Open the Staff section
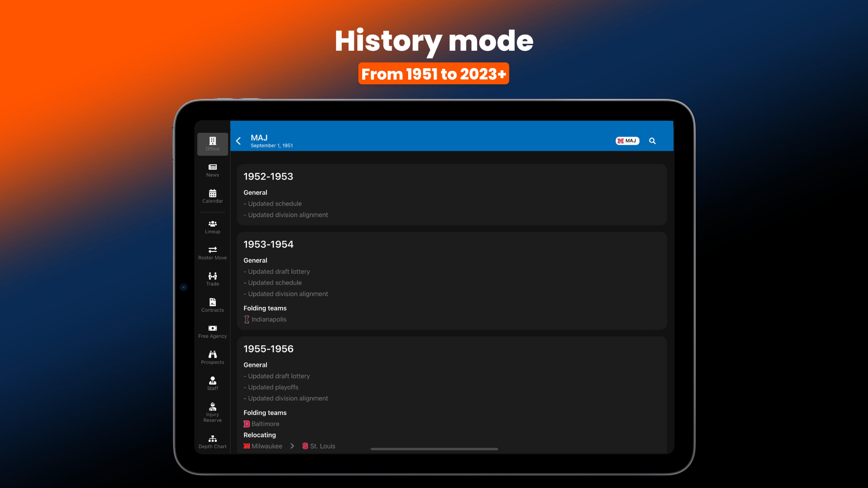This screenshot has height=488, width=868. tap(212, 383)
